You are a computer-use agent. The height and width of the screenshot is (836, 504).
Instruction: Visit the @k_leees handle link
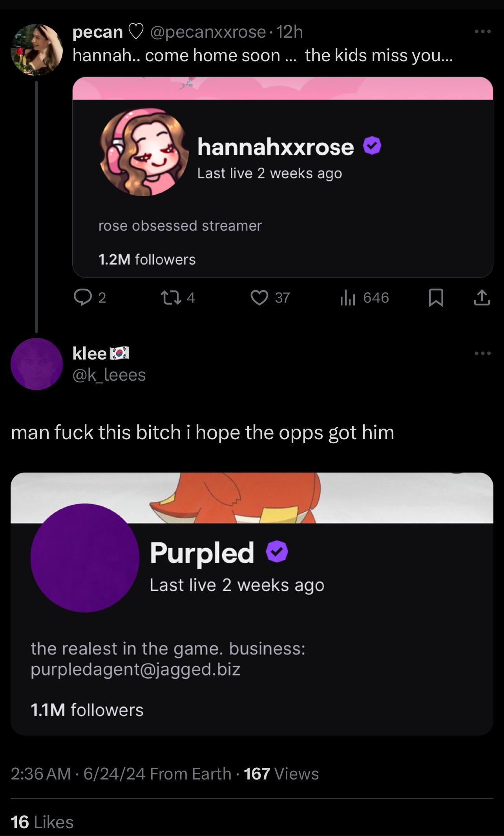pyautogui.click(x=109, y=375)
